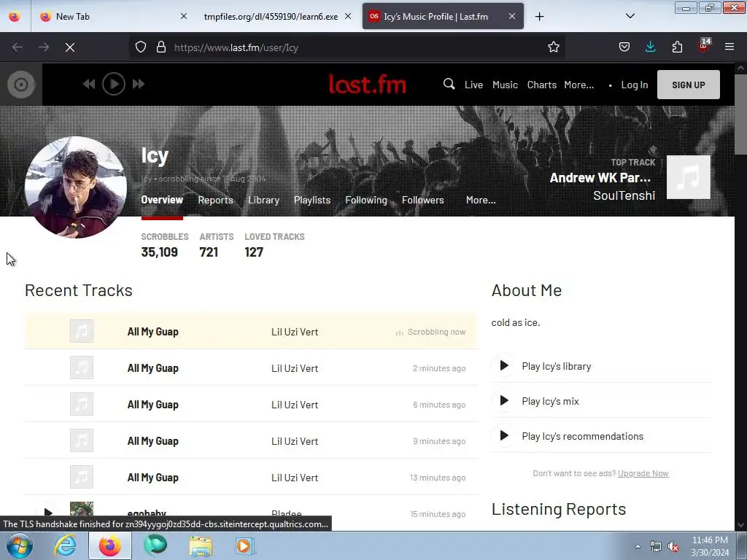Click the Log In link
Image resolution: width=747 pixels, height=560 pixels.
(x=634, y=85)
